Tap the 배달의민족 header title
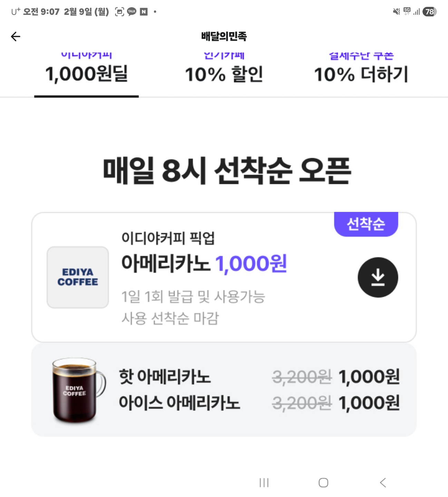 click(x=224, y=36)
